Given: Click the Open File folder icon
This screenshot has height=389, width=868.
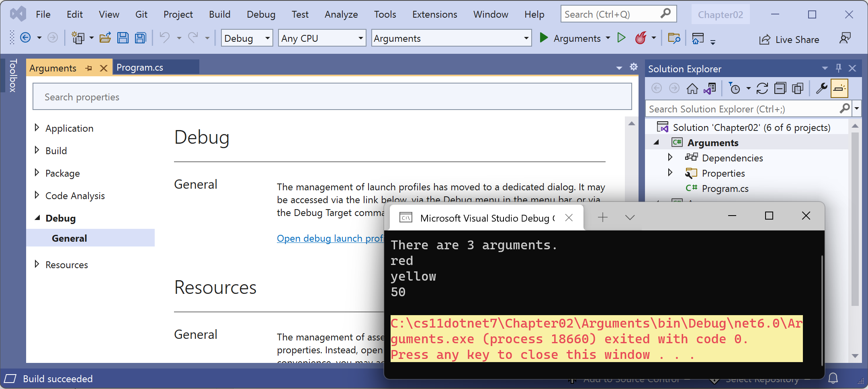Looking at the screenshot, I should coord(105,38).
